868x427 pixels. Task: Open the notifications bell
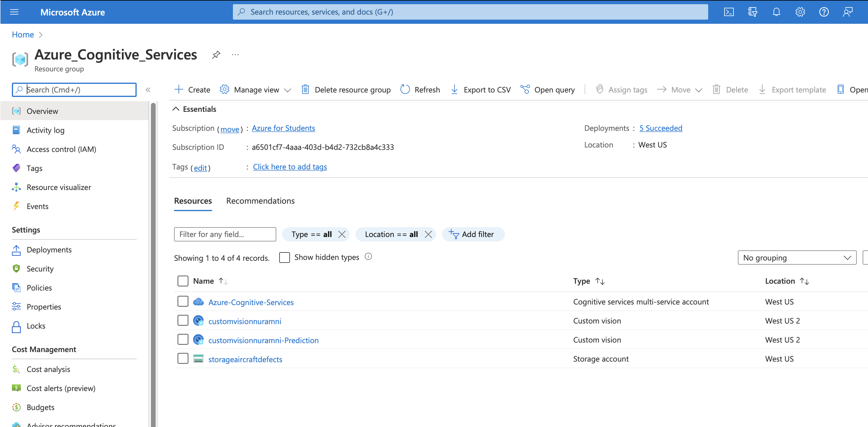[x=776, y=12]
